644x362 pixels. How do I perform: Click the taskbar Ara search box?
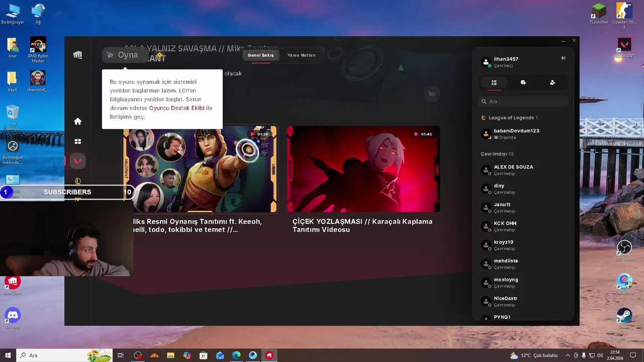[x=64, y=355]
